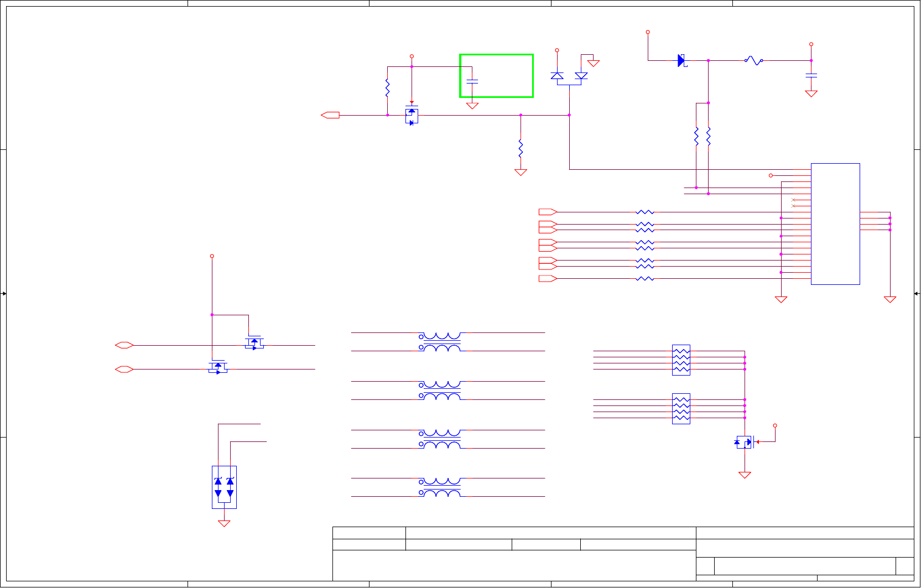The width and height of the screenshot is (921, 588).
Task: Select the bottommost input port of the signal bus
Action: pyautogui.click(x=548, y=278)
